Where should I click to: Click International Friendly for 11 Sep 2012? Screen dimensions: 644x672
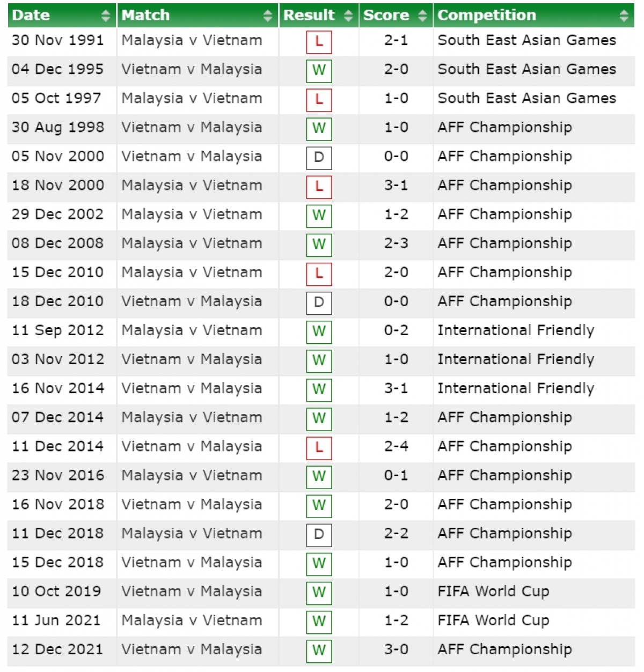pyautogui.click(x=516, y=330)
